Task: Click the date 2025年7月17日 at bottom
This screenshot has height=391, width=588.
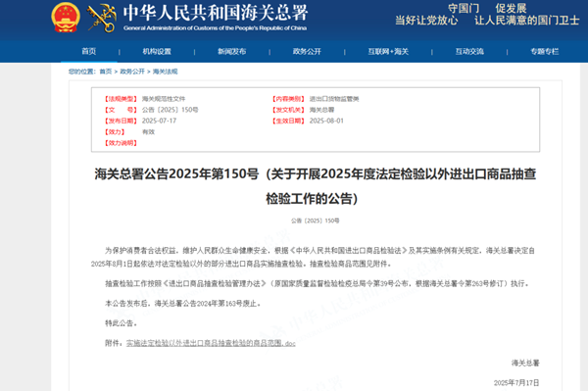Action: click(516, 383)
